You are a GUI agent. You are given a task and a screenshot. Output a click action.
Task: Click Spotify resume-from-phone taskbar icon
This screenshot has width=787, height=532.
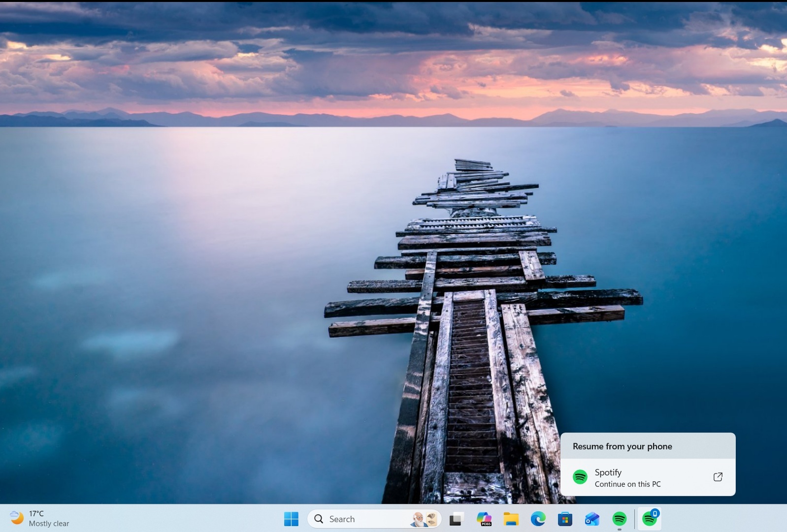pyautogui.click(x=649, y=519)
